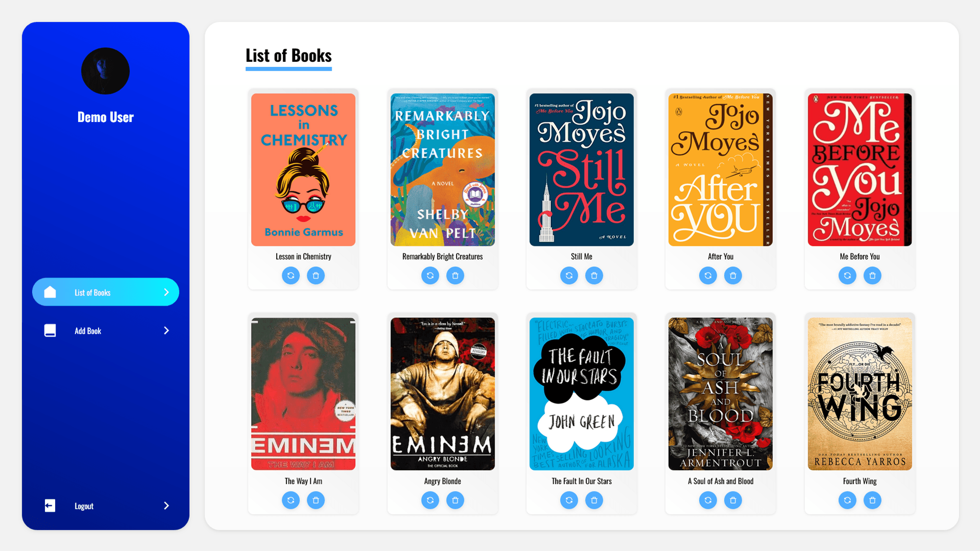Screen dimensions: 980x551
Task: Click home icon in sidebar
Action: [x=50, y=292]
